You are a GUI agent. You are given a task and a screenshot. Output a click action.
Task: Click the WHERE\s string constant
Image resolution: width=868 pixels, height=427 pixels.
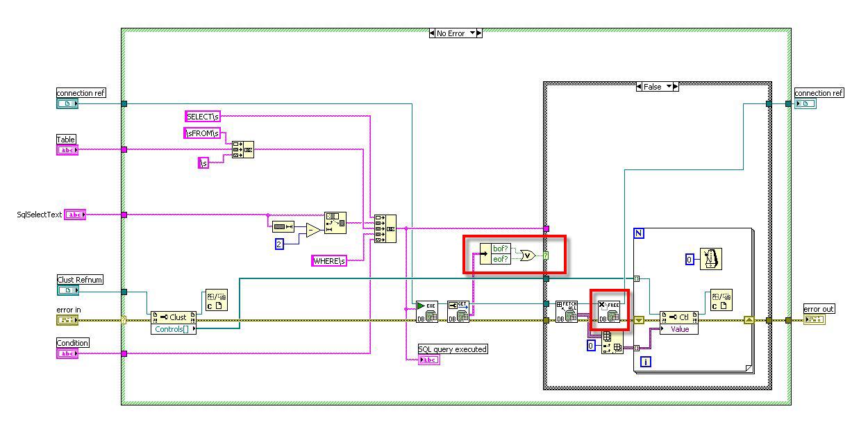coord(329,260)
